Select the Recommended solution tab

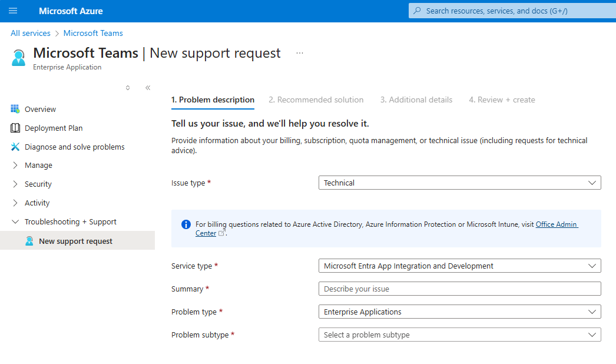point(316,100)
